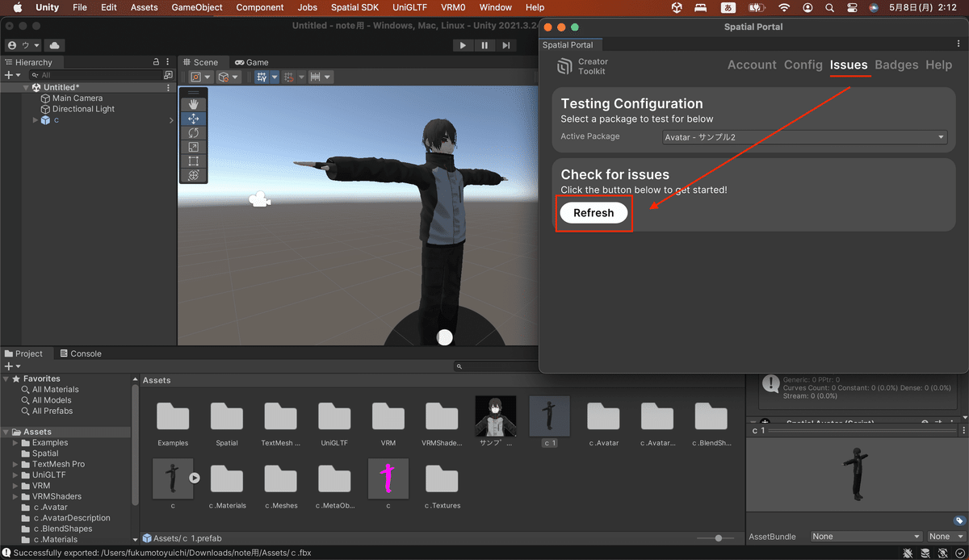Open the Spatial SDK menu

354,7
